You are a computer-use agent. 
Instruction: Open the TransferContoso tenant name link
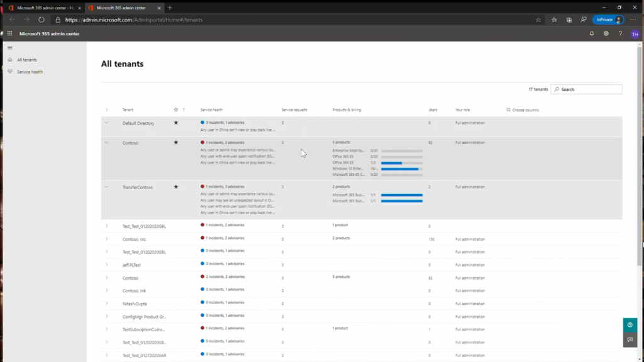138,187
